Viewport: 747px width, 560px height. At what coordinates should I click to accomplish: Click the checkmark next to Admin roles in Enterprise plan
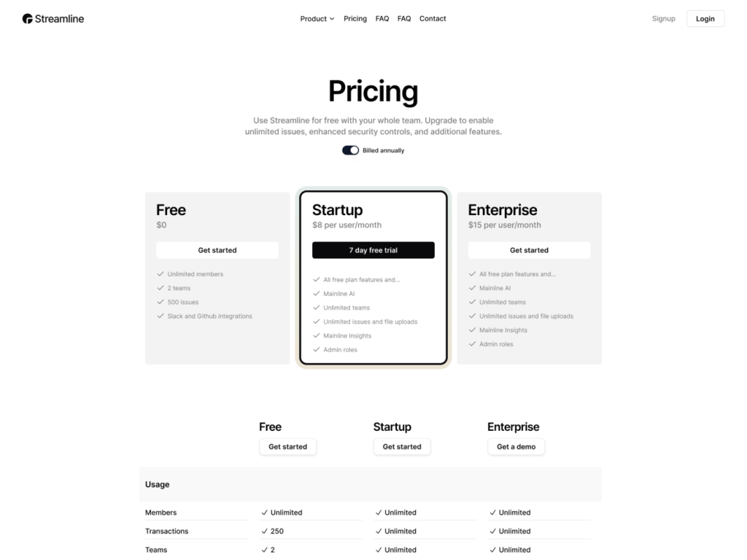click(x=473, y=343)
